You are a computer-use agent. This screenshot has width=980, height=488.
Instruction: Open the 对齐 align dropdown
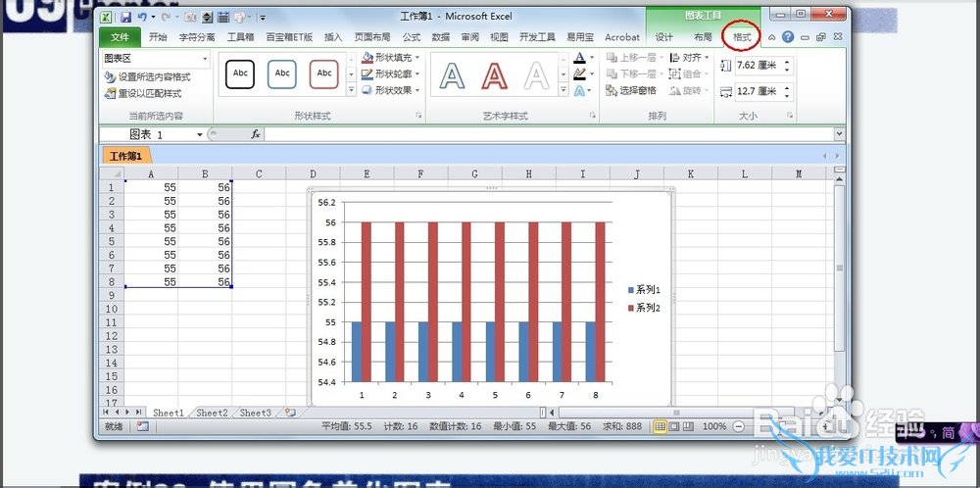[x=690, y=58]
